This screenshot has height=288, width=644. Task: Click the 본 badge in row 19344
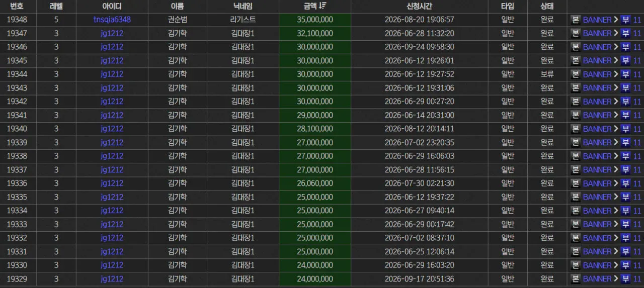[x=576, y=74]
